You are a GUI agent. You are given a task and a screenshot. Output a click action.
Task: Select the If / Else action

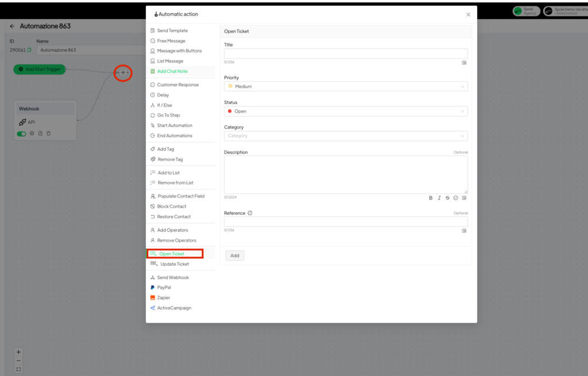(164, 105)
